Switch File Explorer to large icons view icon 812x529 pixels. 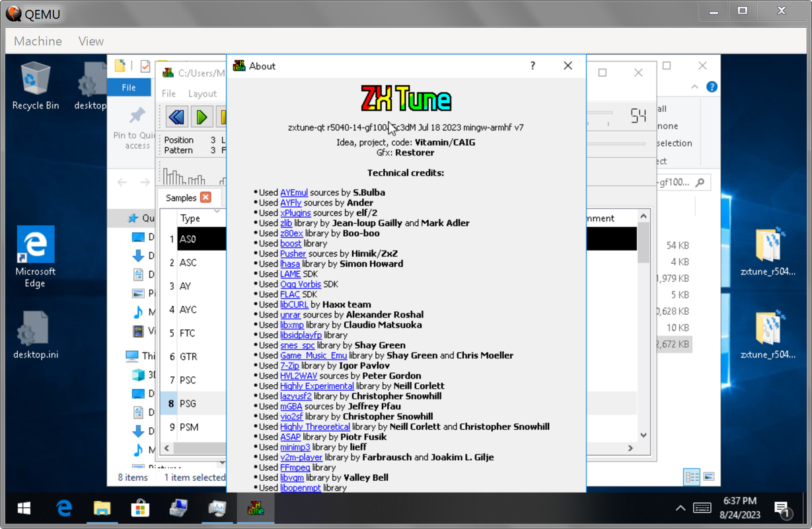708,476
